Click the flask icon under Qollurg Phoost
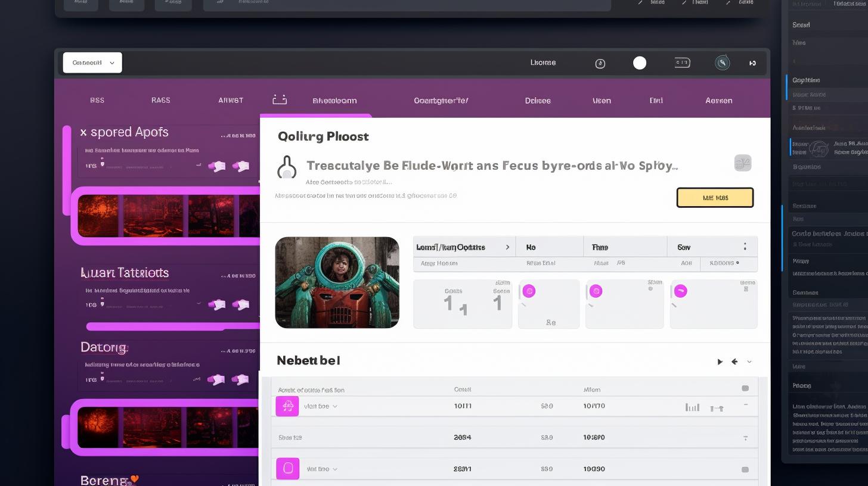 pyautogui.click(x=287, y=167)
